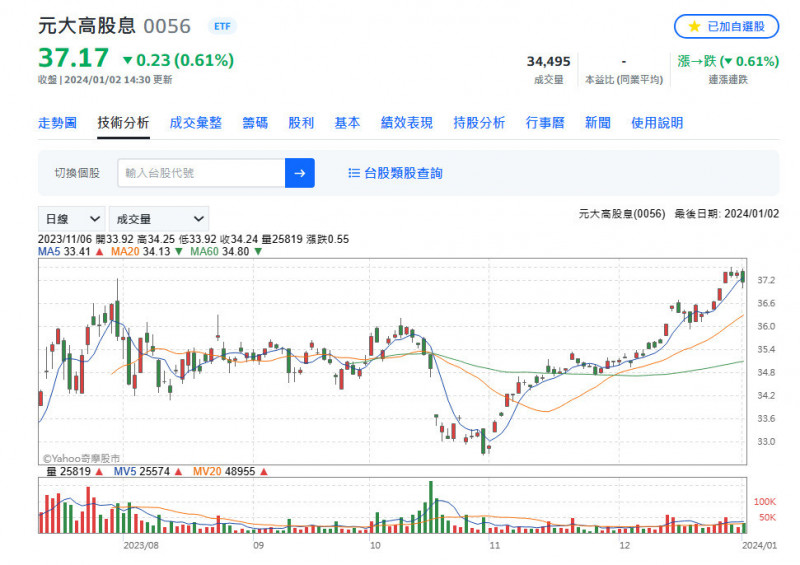Open the 股利 tab

[301, 122]
